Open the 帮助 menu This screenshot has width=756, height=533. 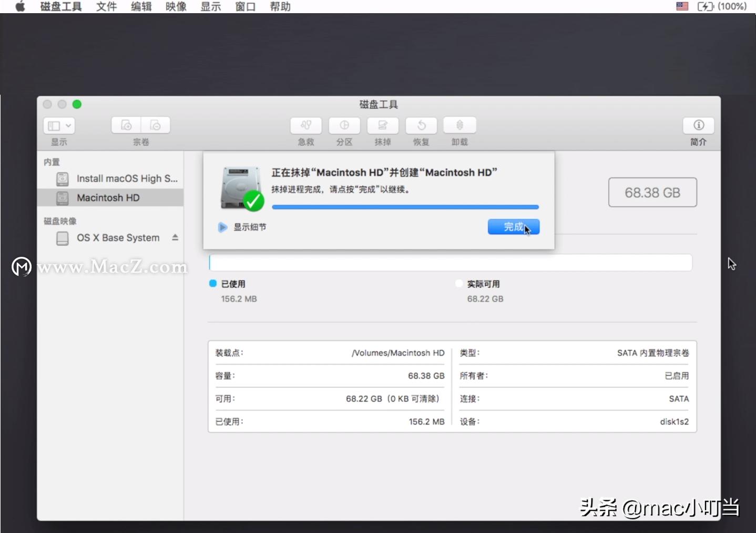[x=280, y=7]
